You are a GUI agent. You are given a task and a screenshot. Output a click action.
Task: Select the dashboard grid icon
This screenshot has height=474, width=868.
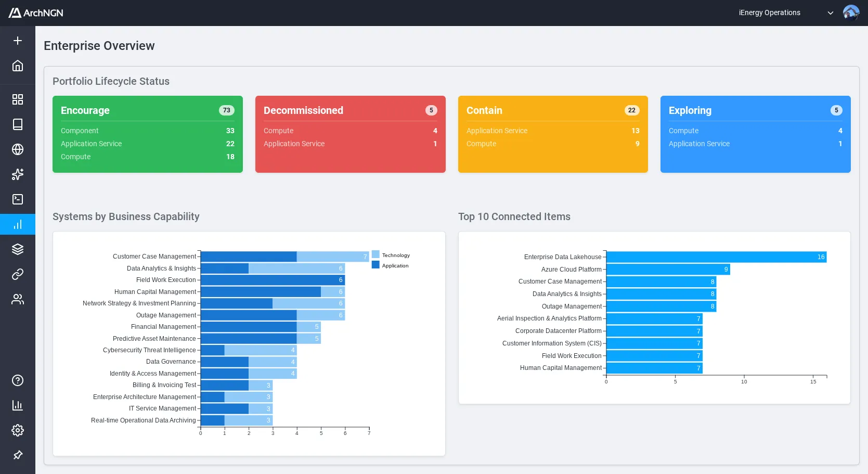tap(18, 99)
